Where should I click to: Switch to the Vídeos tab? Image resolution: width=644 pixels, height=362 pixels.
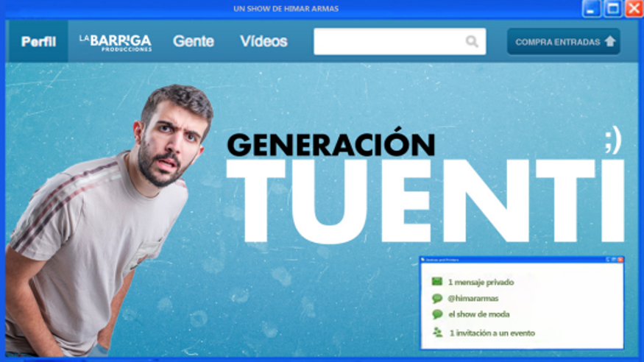click(263, 42)
